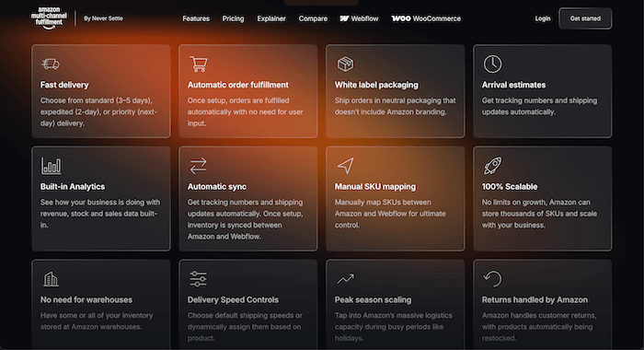This screenshot has width=644, height=350.
Task: Click the Arrival estimates clock icon
Action: click(x=492, y=64)
